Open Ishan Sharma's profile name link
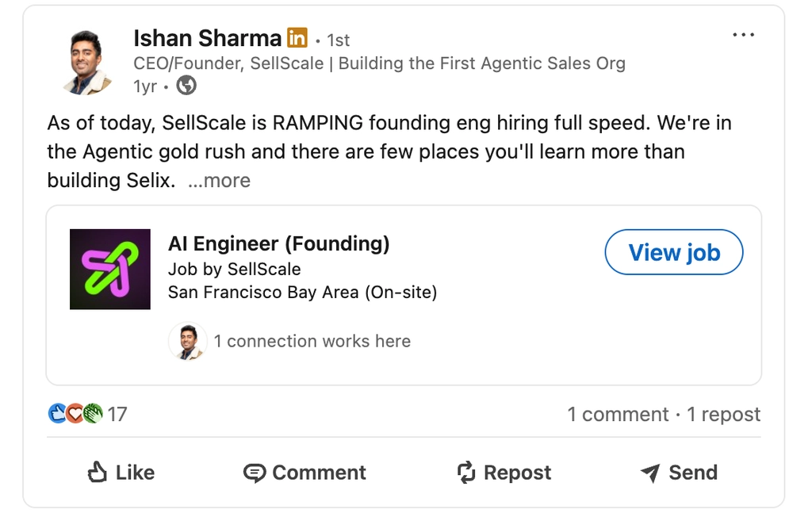 point(208,38)
